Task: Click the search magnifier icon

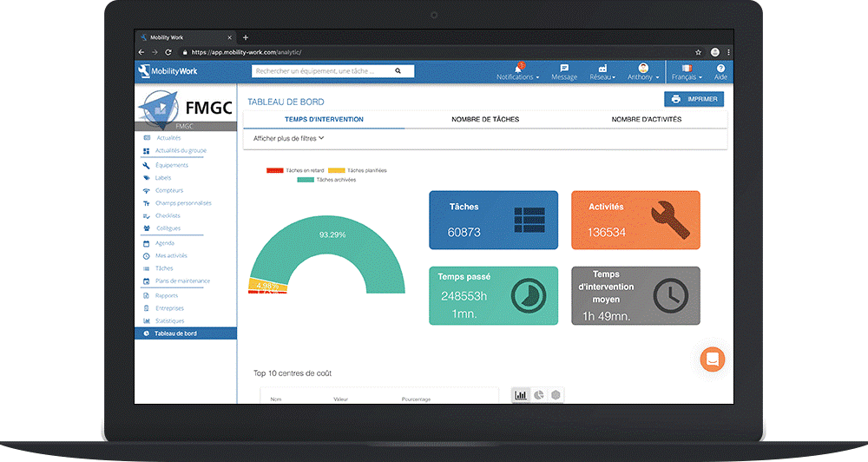Action: pyautogui.click(x=398, y=71)
